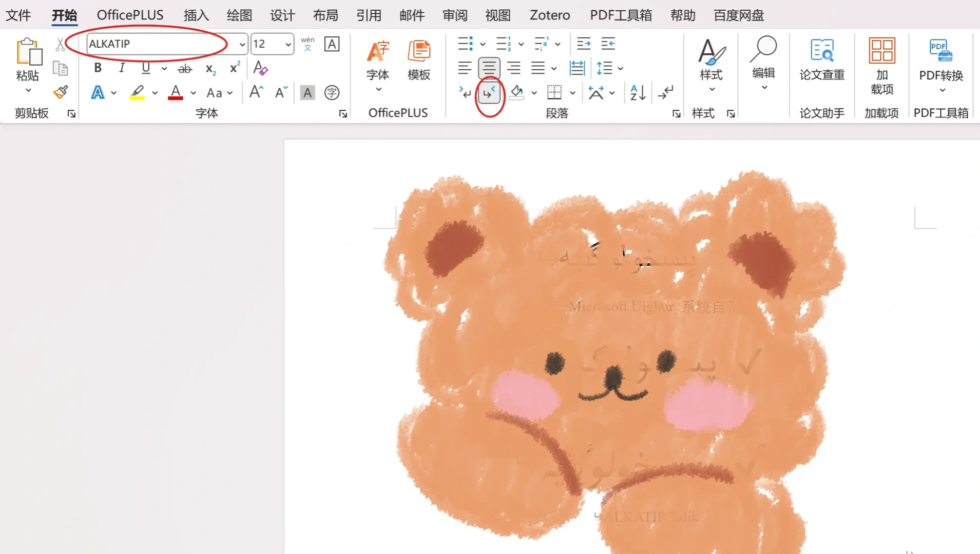The width and height of the screenshot is (980, 554).
Task: Click the numbered list icon
Action: click(x=504, y=44)
